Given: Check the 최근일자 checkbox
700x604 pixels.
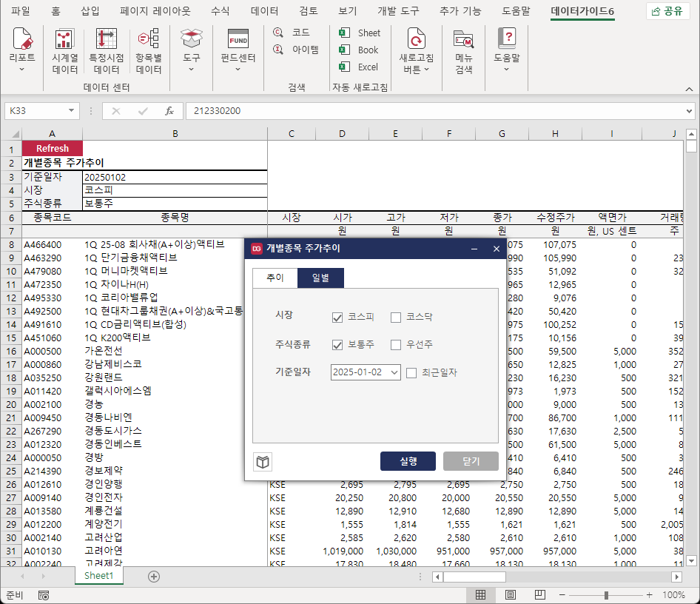Looking at the screenshot, I should [411, 372].
